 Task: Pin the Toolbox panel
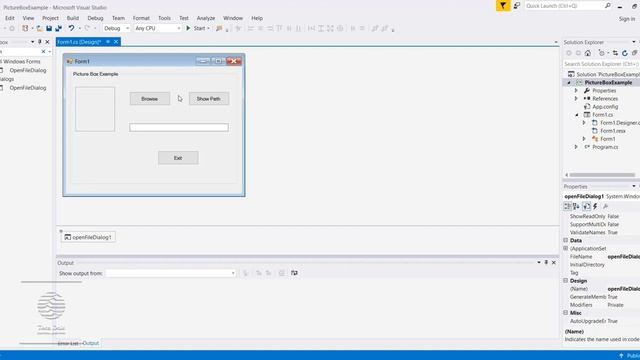pos(40,42)
